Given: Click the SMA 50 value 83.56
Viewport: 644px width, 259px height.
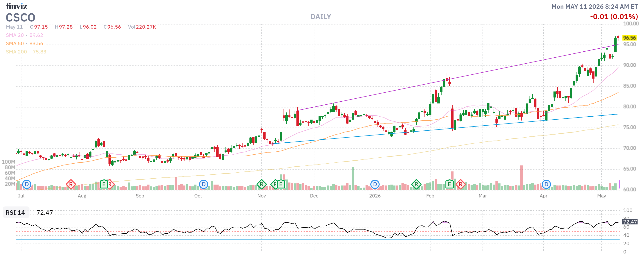Looking at the screenshot, I should coord(36,44).
